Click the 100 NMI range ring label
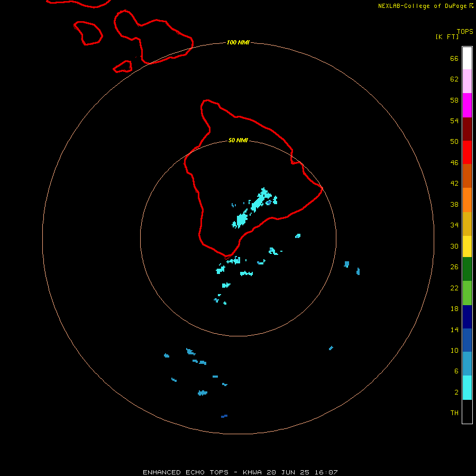The width and height of the screenshot is (476, 476). point(238,42)
